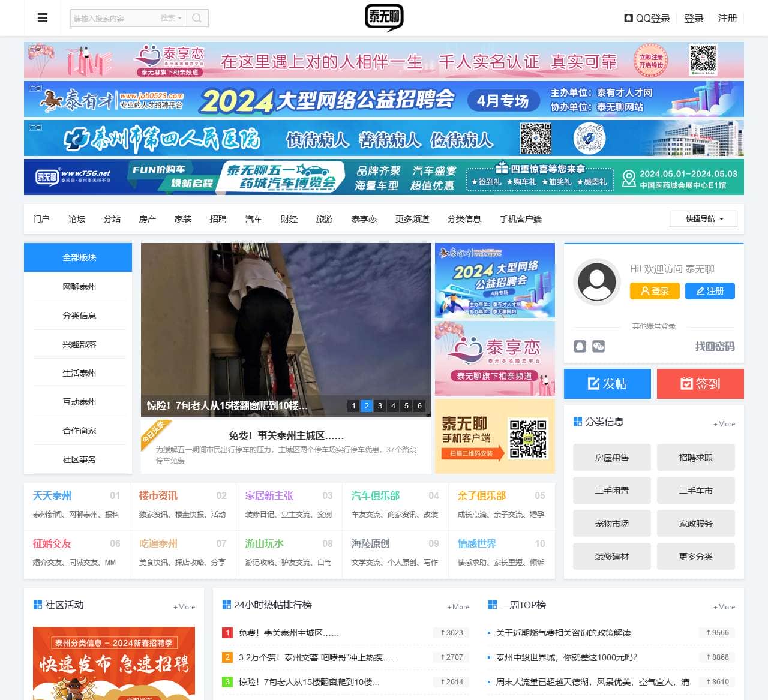The height and width of the screenshot is (700, 768).
Task: Open the 门户 nav item
Action: tap(41, 219)
